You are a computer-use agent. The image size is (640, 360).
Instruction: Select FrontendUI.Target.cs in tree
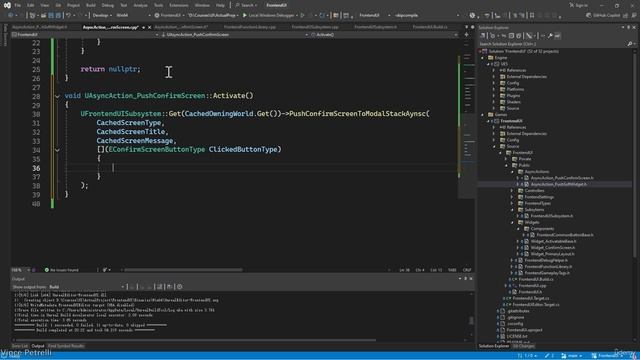[x=531, y=298]
